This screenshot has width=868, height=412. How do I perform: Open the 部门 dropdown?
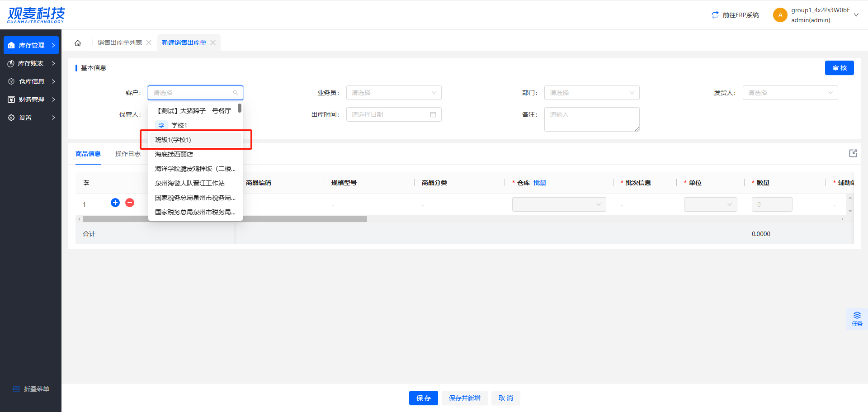(592, 93)
